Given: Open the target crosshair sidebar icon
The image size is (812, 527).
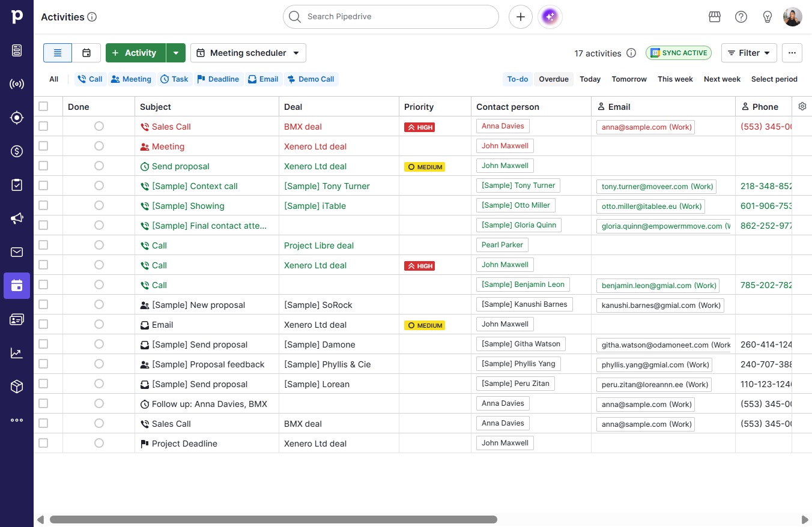Looking at the screenshot, I should point(17,118).
